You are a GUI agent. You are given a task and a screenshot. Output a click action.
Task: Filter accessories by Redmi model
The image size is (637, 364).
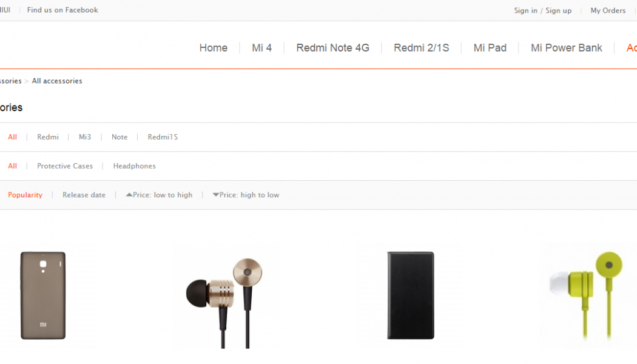pyautogui.click(x=48, y=137)
